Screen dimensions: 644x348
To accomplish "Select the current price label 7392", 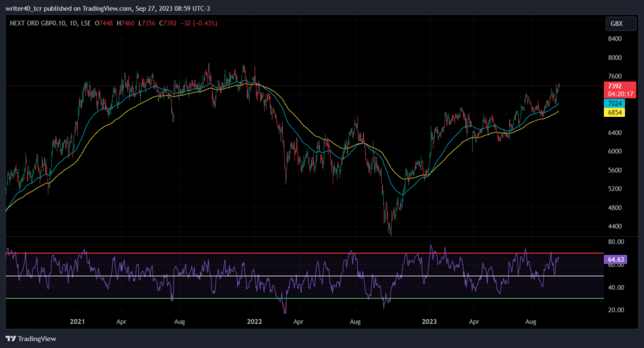I will [x=615, y=86].
